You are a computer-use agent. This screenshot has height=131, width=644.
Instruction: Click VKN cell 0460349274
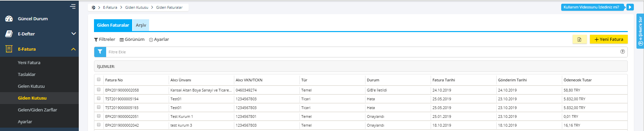click(x=246, y=90)
